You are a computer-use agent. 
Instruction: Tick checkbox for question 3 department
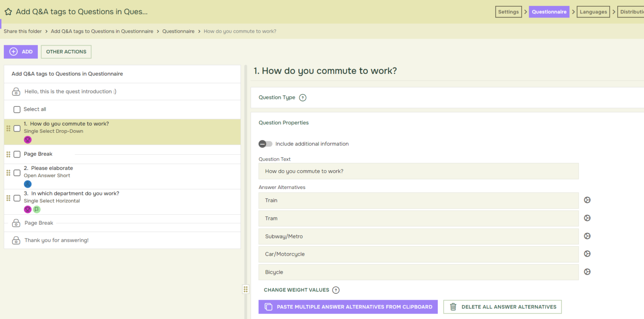pyautogui.click(x=17, y=198)
